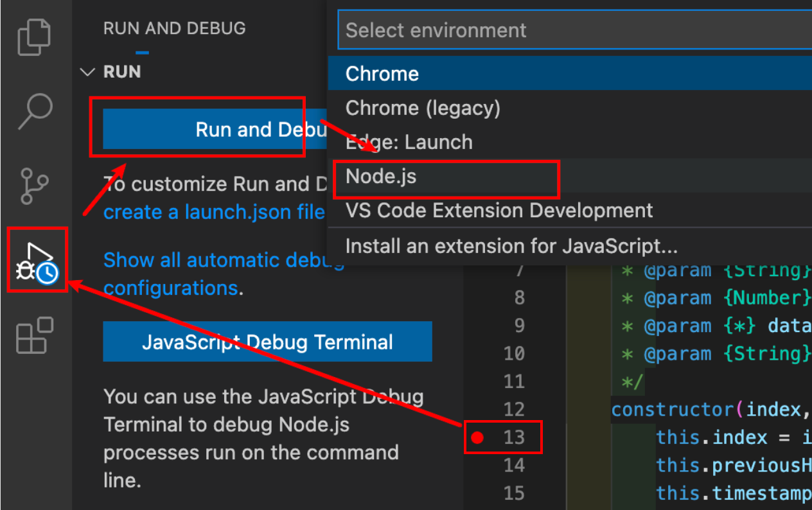812x510 pixels.
Task: Select Chrome (legacy) environment option
Action: (570, 108)
